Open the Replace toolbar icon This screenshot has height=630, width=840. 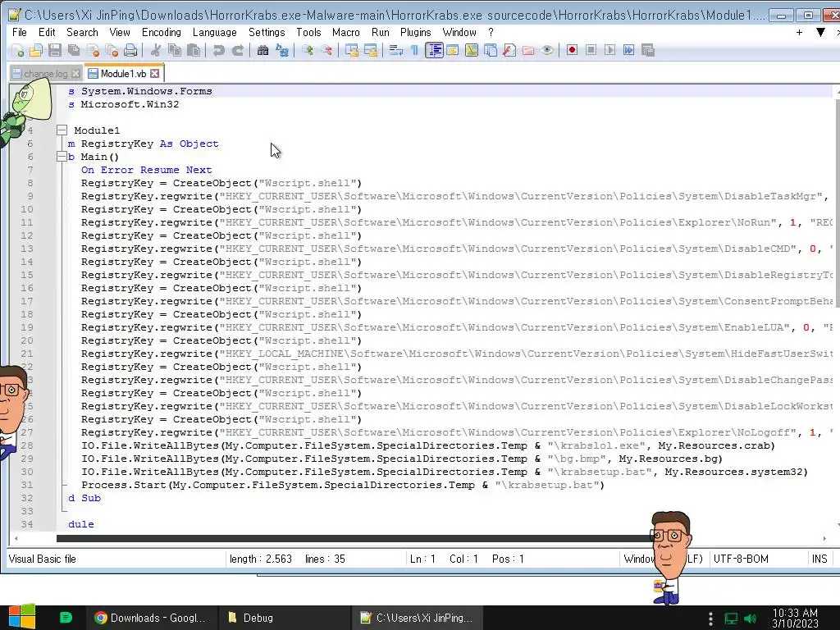[x=282, y=50]
